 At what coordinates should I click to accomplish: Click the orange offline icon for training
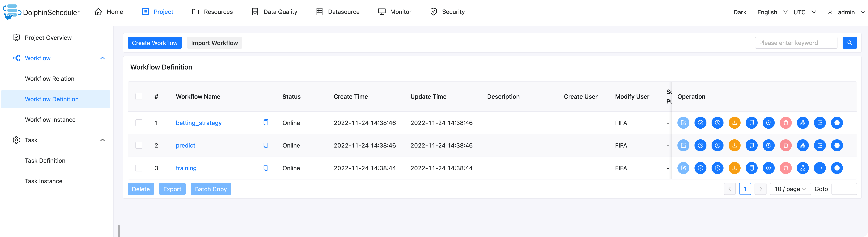tap(734, 168)
